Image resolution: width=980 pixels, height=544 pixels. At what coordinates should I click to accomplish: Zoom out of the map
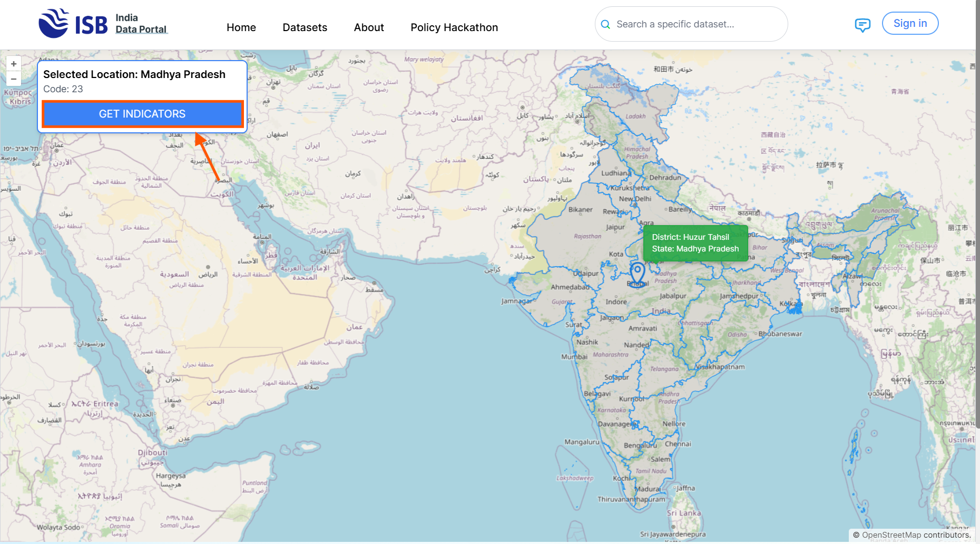[x=14, y=79]
